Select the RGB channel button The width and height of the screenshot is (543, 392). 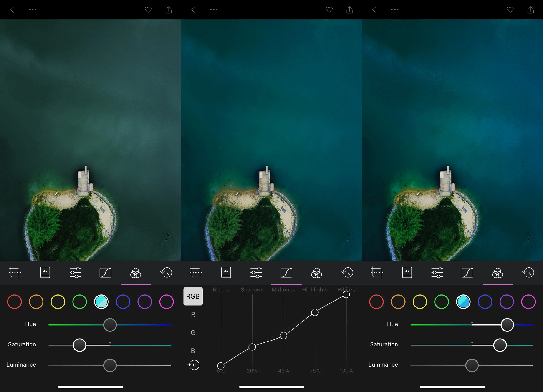(x=193, y=296)
